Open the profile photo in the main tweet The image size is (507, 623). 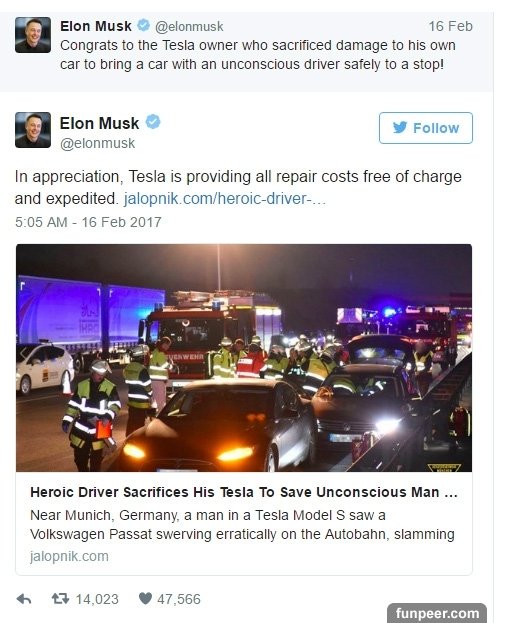point(33,130)
